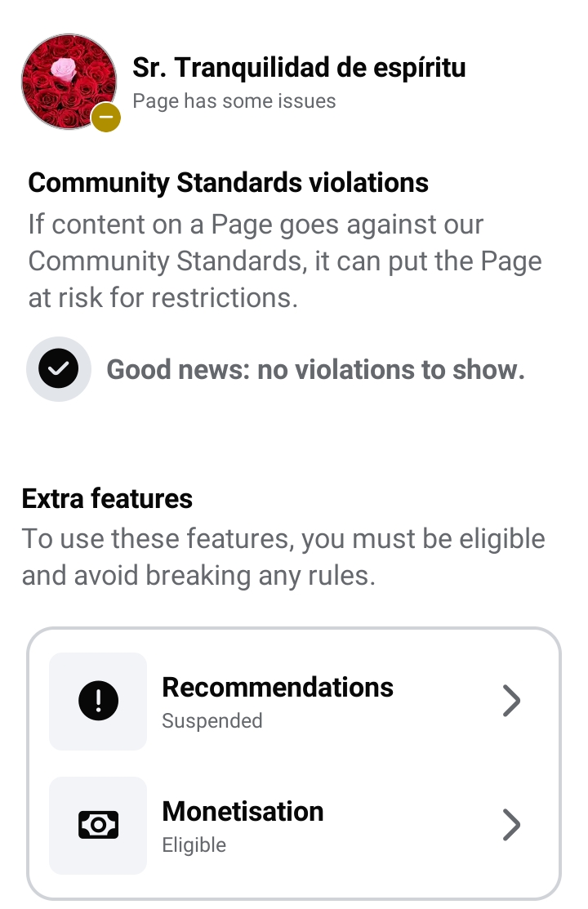The height and width of the screenshot is (909, 588).
Task: Tap the Community Standards description paragraph
Action: (285, 261)
